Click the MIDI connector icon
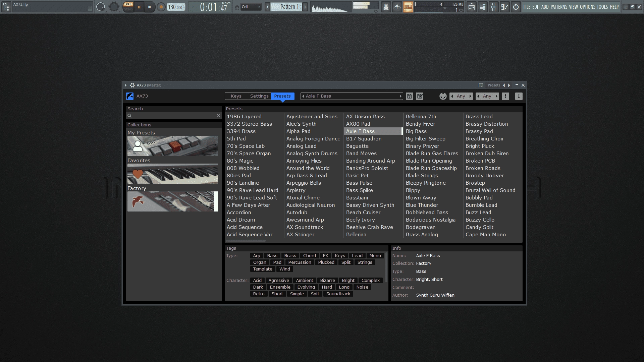 tap(443, 96)
